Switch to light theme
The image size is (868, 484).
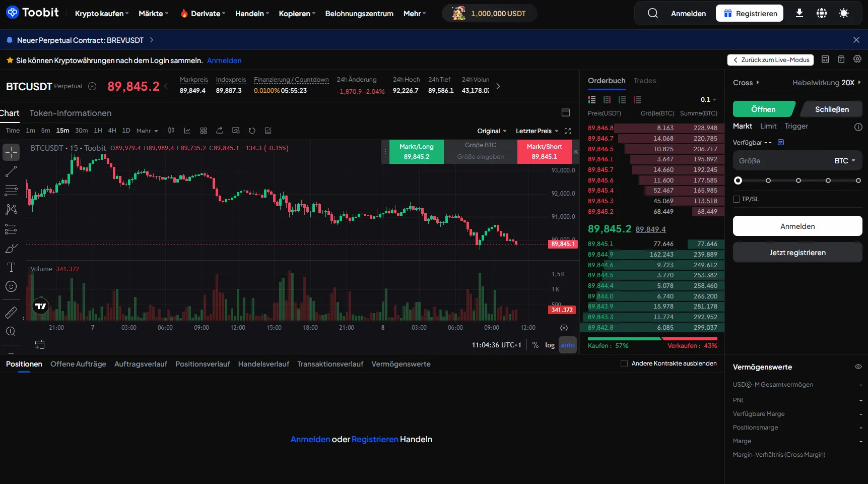[x=844, y=13]
